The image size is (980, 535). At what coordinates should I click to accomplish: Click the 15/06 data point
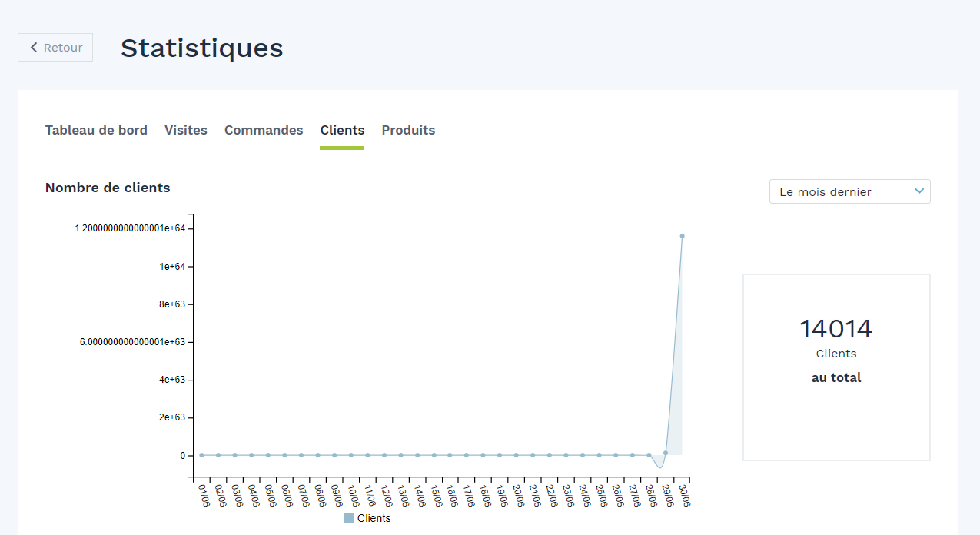point(434,455)
